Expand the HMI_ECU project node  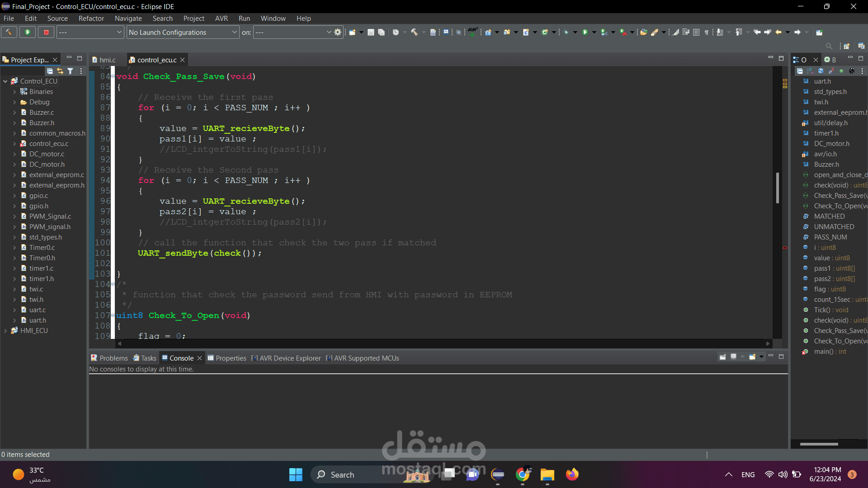[x=5, y=331]
